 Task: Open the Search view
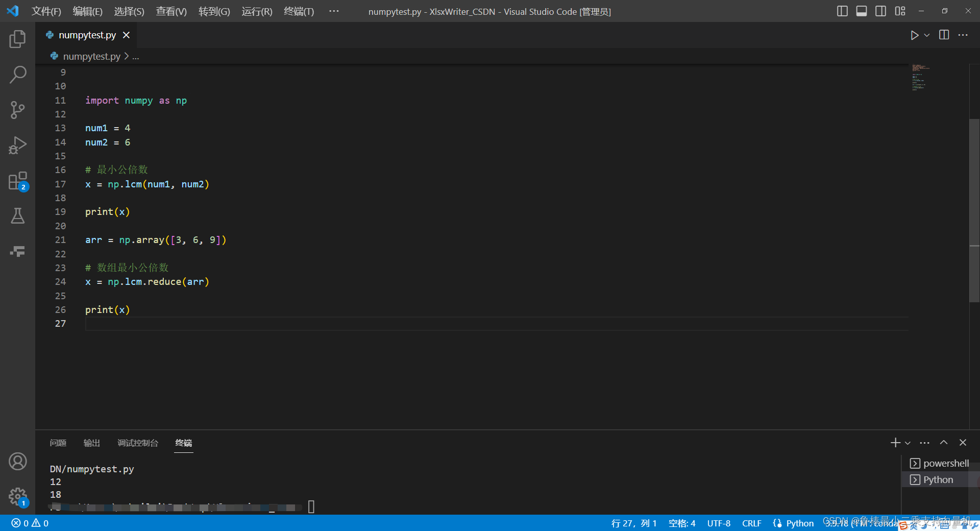pyautogui.click(x=17, y=75)
